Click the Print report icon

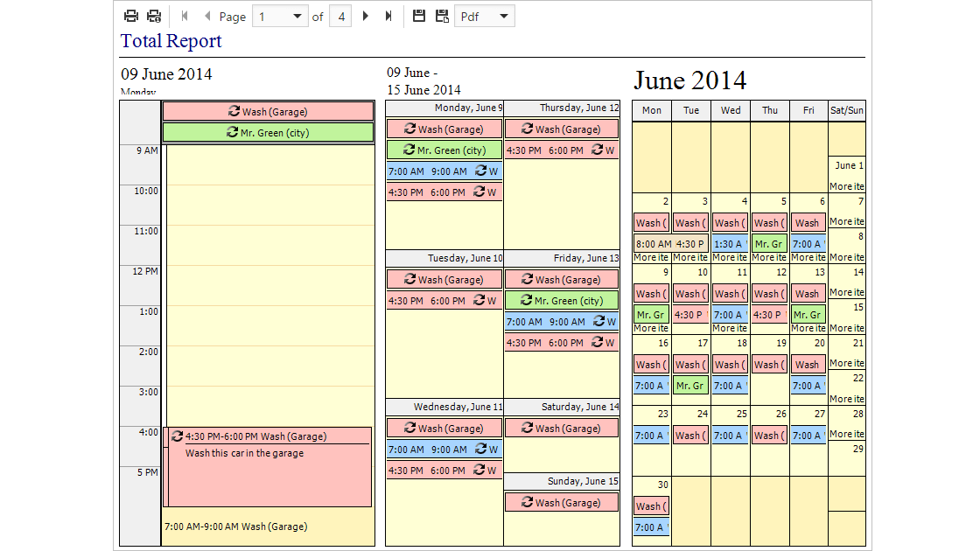pyautogui.click(x=131, y=16)
